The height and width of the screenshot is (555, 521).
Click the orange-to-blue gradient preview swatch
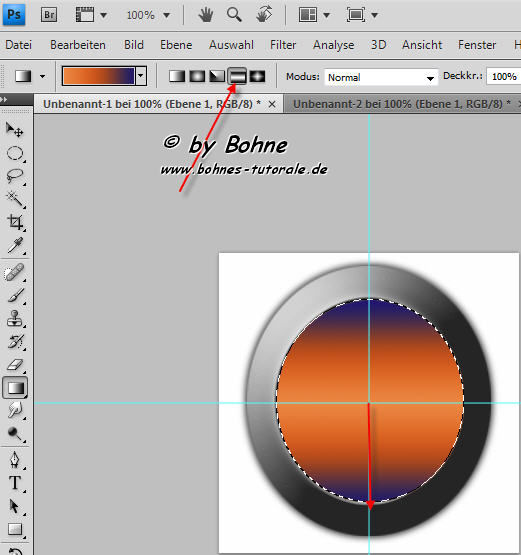pos(99,76)
